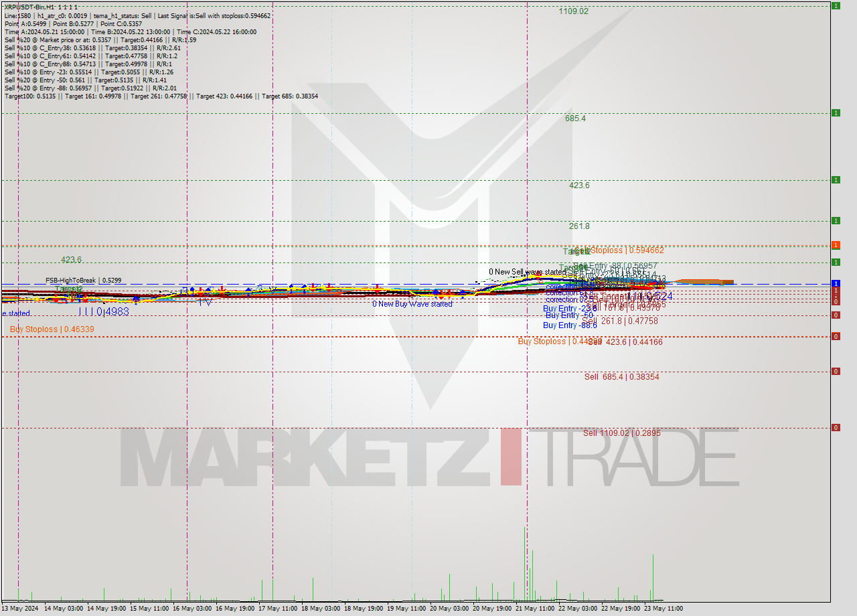
Task: Click the 'Sell 261.8 | 0.47758' label
Action: [x=621, y=321]
